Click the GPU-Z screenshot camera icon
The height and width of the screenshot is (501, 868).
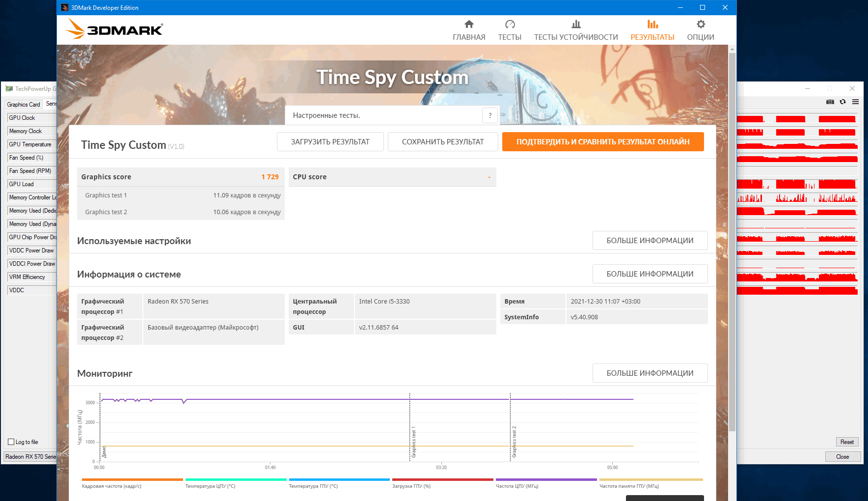click(830, 102)
